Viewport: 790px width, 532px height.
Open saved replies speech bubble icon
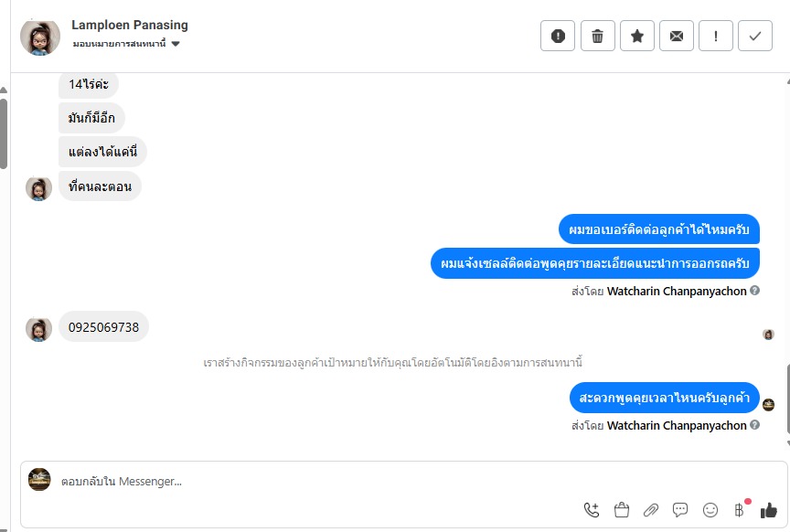pos(680,510)
